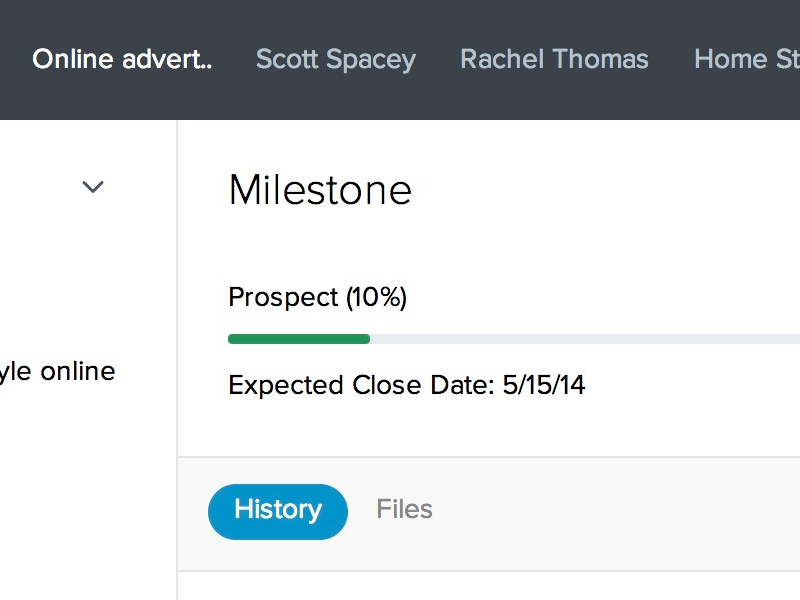Screen dimensions: 800x600
Task: Select the Prospect stage label
Action: pyautogui.click(x=283, y=297)
